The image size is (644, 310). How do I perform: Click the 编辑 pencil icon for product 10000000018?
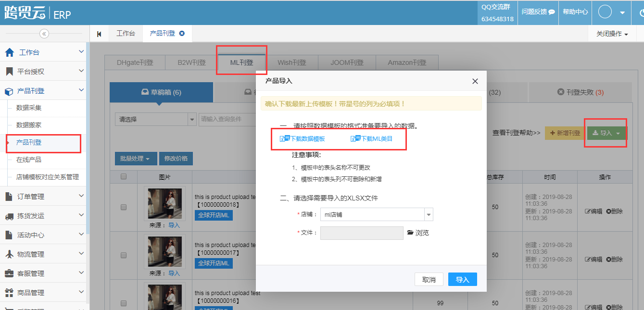click(587, 211)
